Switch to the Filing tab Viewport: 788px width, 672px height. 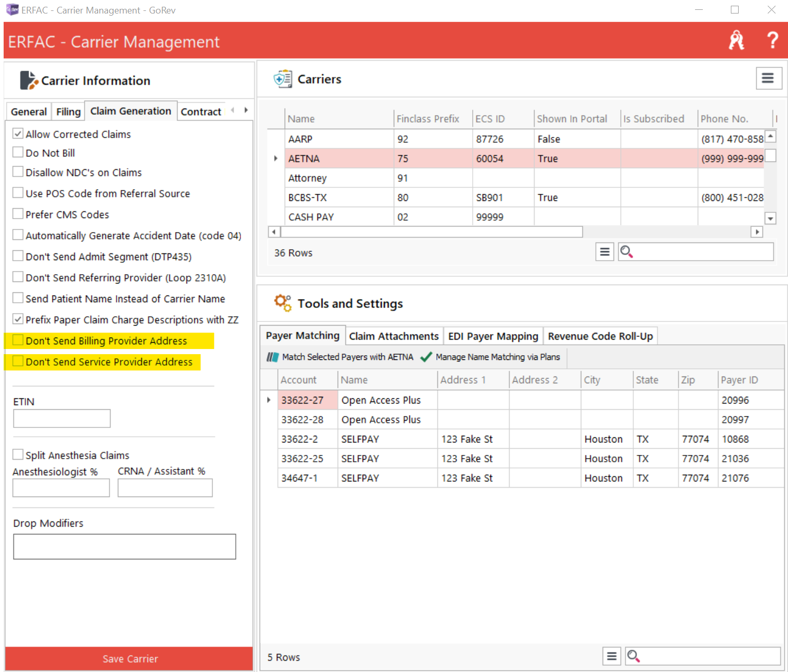pyautogui.click(x=69, y=112)
